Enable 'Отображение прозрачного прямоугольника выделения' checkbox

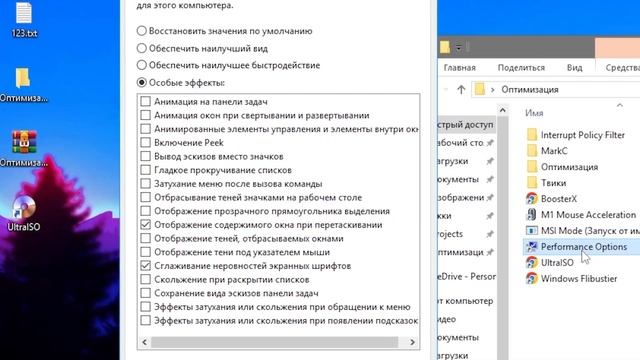coord(145,211)
